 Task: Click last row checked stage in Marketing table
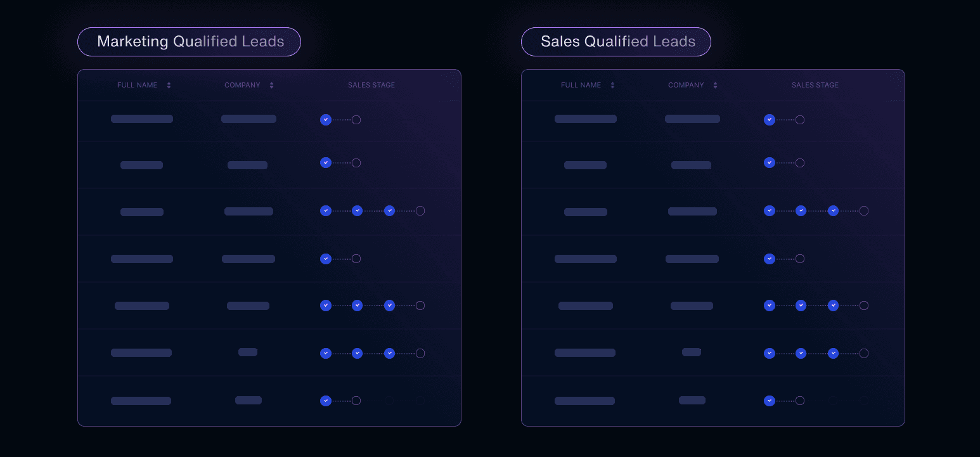tap(326, 401)
